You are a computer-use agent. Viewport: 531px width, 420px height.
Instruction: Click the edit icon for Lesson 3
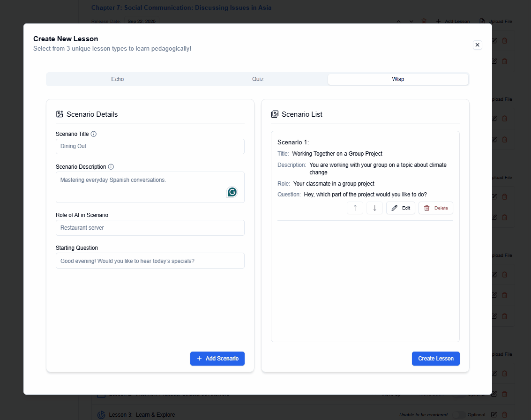point(494,415)
